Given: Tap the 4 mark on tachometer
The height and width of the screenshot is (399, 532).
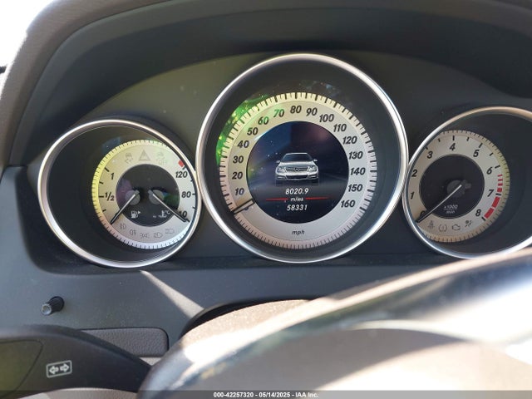Looking at the screenshot, I should [452, 147].
